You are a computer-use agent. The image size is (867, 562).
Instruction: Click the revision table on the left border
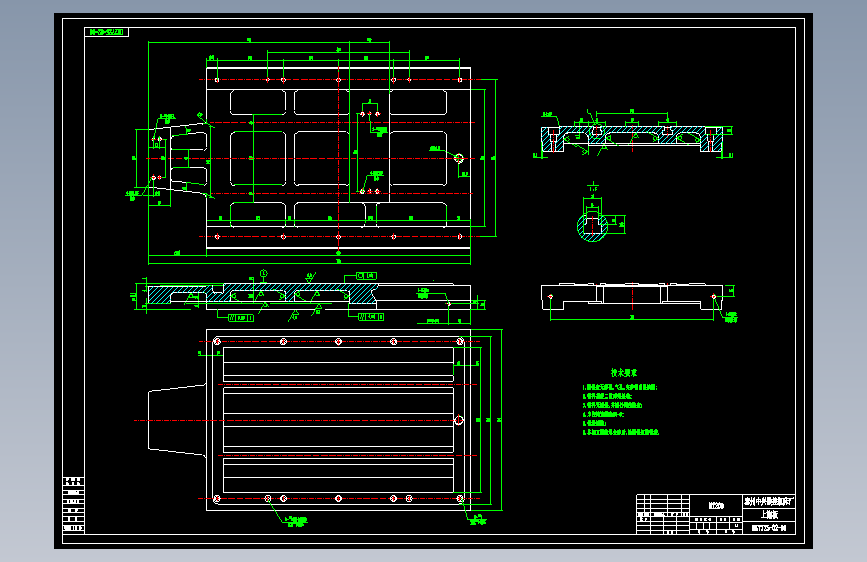(x=74, y=504)
